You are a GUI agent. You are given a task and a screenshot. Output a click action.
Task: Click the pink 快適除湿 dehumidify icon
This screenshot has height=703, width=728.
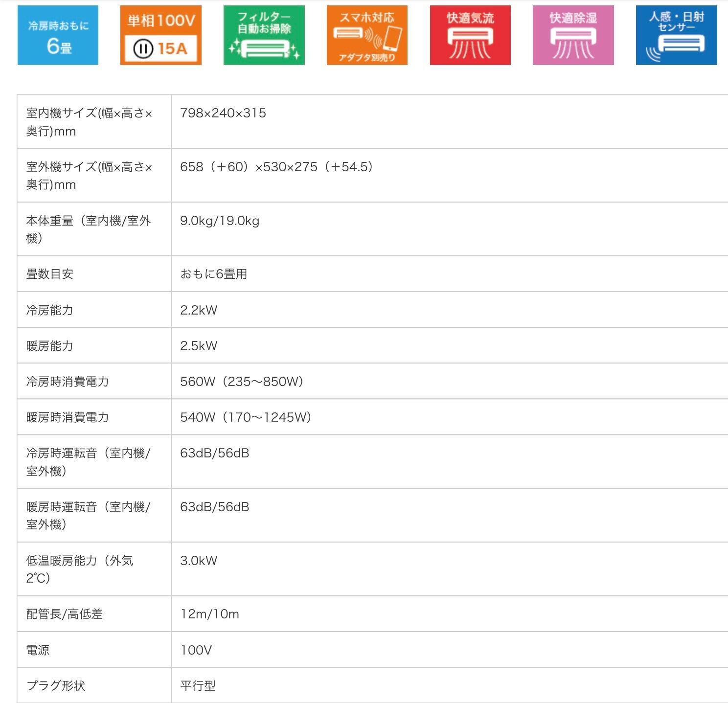pos(573,35)
